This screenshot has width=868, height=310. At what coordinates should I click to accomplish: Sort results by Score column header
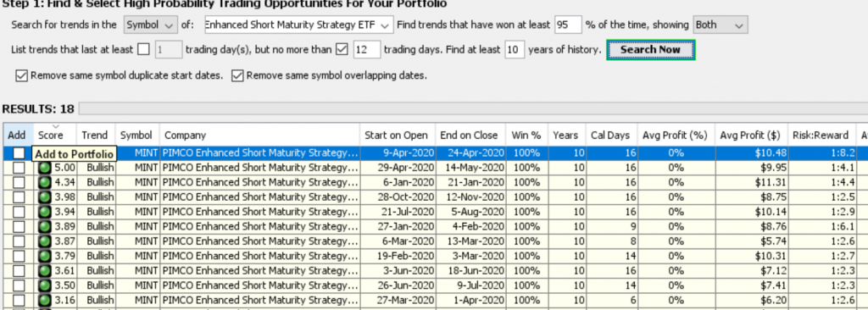(55, 135)
